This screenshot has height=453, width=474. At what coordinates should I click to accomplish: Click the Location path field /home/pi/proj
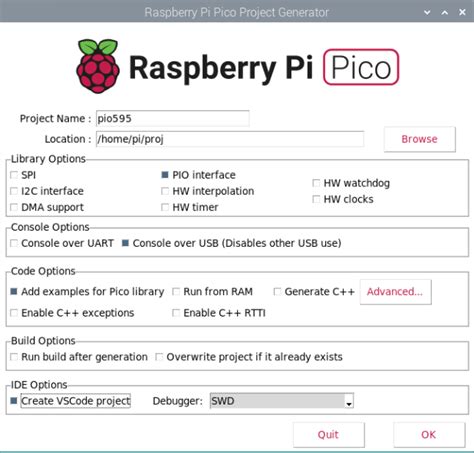tap(230, 139)
